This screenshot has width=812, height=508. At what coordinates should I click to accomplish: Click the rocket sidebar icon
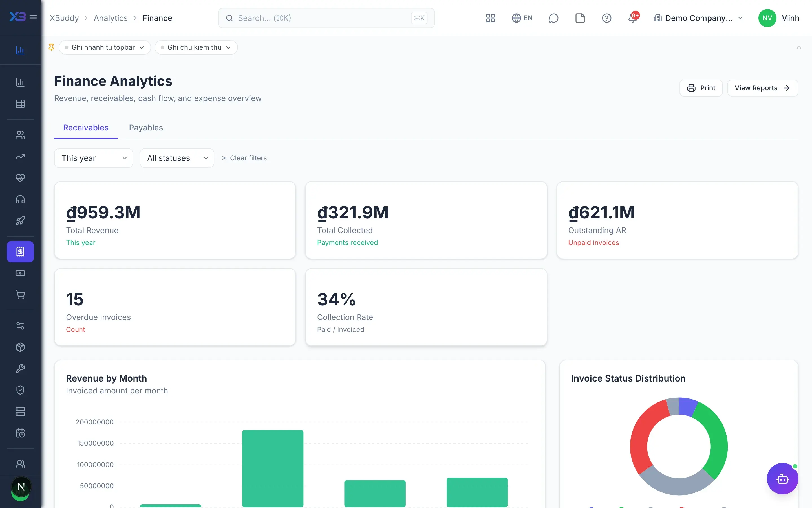pyautogui.click(x=20, y=221)
